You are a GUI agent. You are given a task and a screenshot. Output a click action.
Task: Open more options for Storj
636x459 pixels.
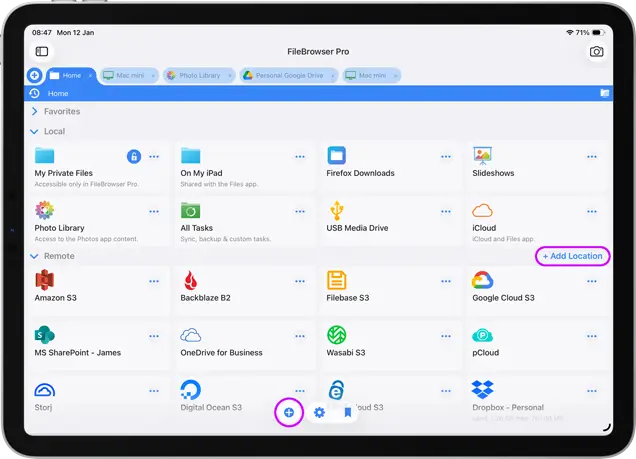coord(154,391)
